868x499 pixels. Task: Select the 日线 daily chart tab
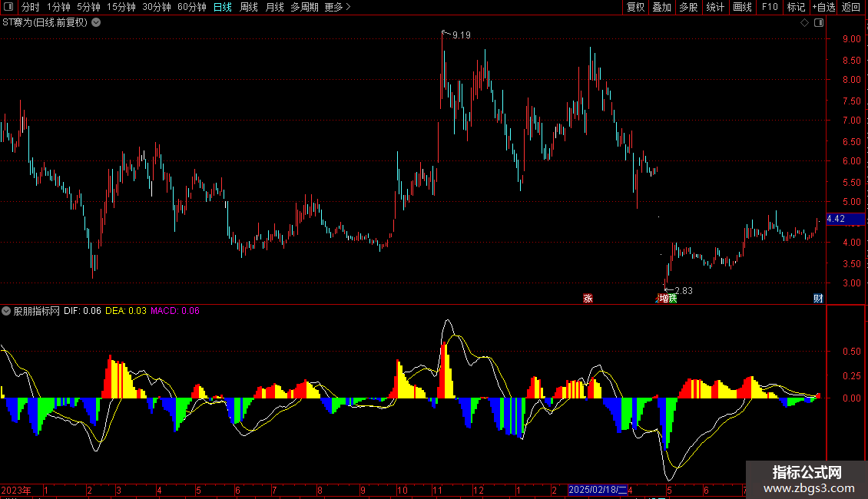click(x=223, y=7)
